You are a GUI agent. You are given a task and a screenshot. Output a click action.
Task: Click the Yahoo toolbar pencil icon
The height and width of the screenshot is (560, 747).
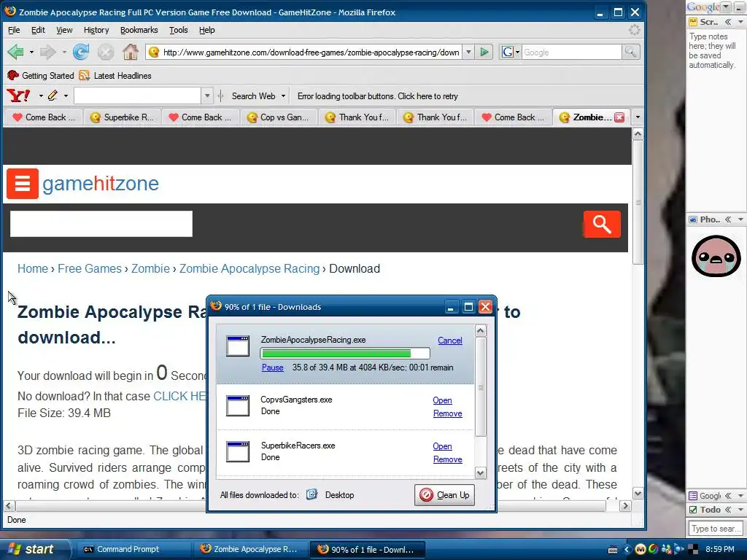pyautogui.click(x=53, y=96)
